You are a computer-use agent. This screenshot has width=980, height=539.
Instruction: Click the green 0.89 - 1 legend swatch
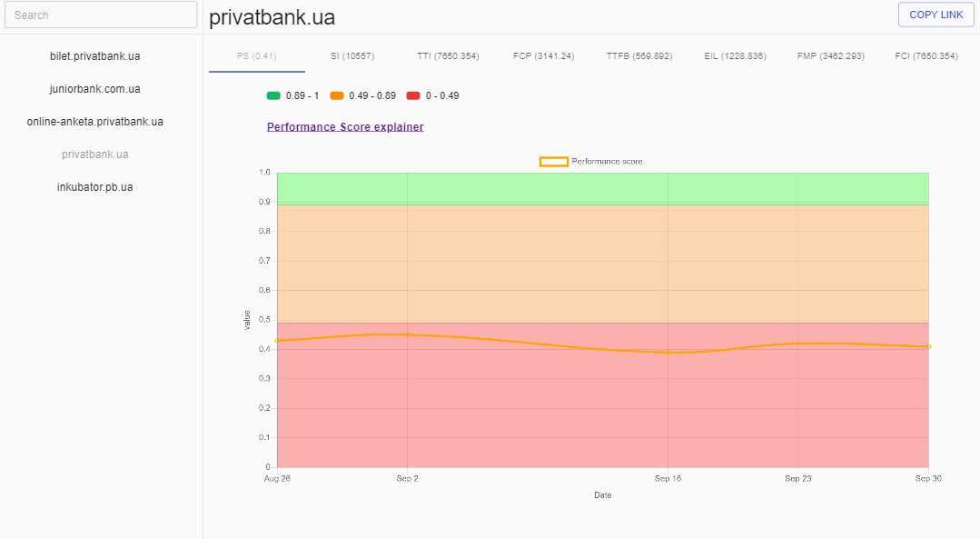coord(273,95)
